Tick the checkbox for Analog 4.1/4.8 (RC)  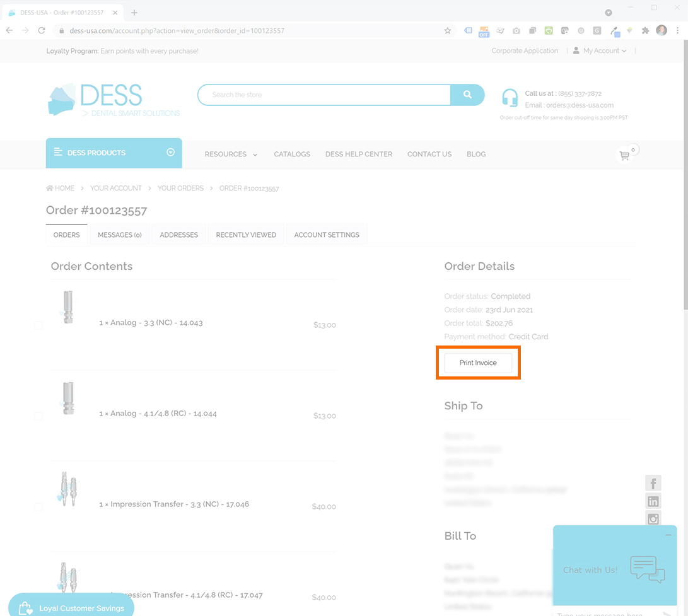point(38,416)
